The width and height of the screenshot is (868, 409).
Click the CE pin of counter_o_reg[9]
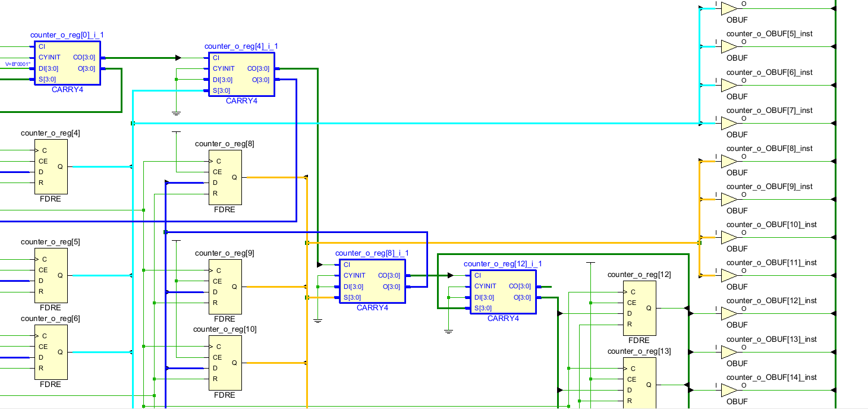pos(217,281)
